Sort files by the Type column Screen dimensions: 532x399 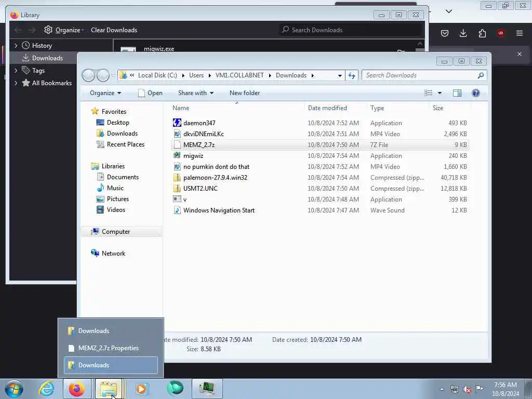377,108
